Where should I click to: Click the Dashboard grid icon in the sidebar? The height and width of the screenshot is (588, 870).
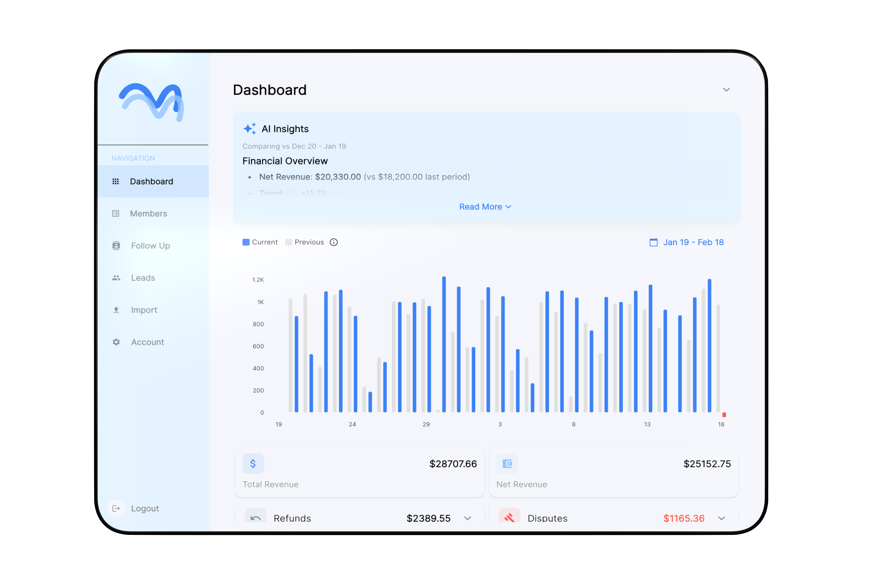[x=116, y=182]
